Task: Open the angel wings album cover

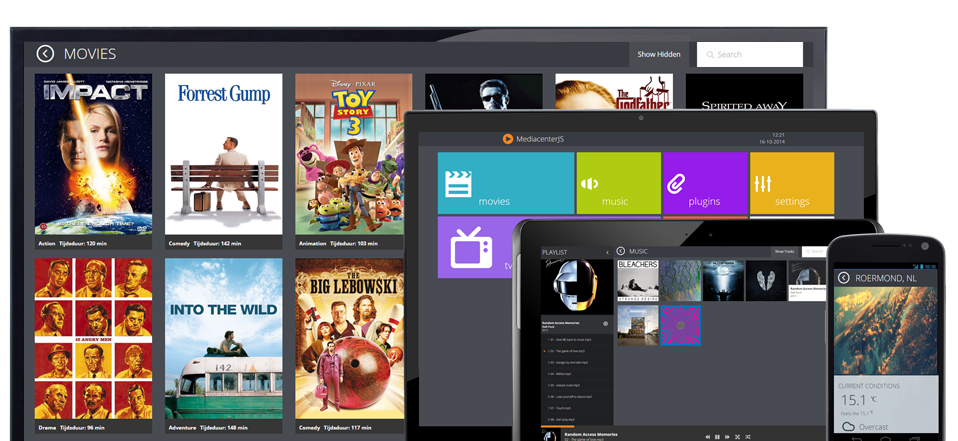Action: [x=766, y=280]
